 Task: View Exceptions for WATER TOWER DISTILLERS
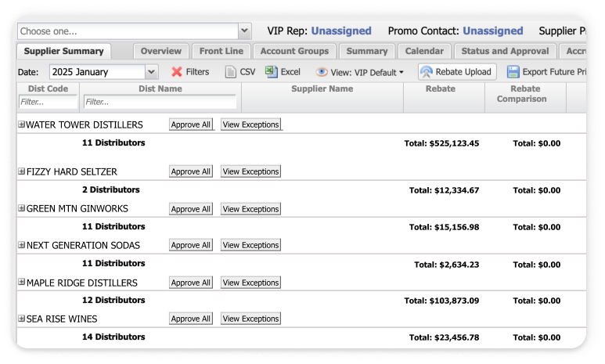(x=250, y=124)
